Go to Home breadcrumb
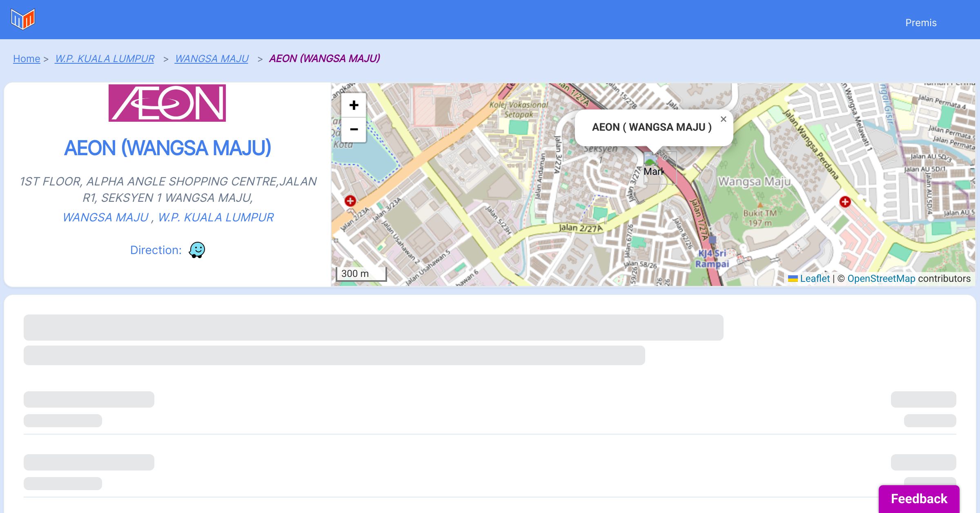This screenshot has height=513, width=980. click(27, 59)
